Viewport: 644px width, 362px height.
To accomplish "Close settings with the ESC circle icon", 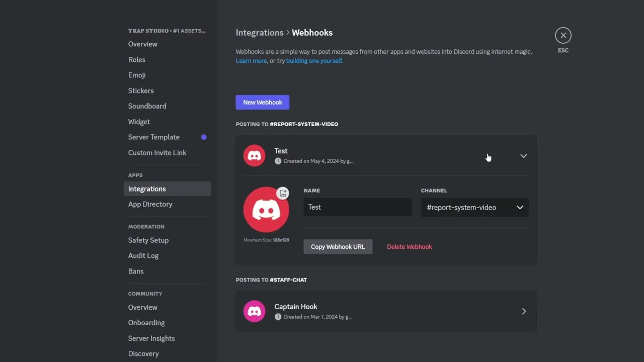I will point(563,35).
